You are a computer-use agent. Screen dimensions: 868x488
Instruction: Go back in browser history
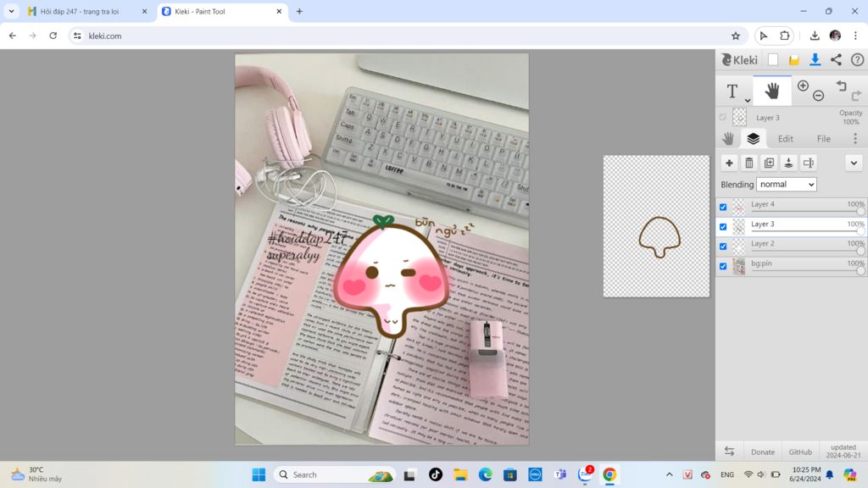click(12, 36)
